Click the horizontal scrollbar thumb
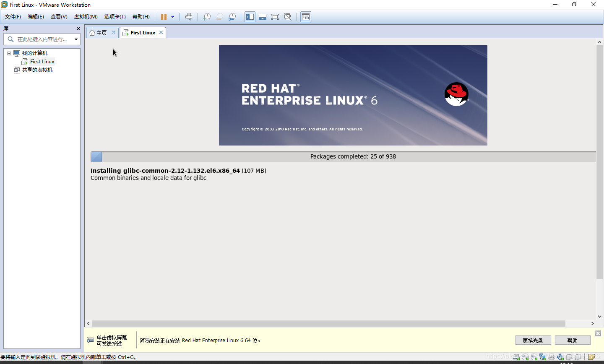 328,324
